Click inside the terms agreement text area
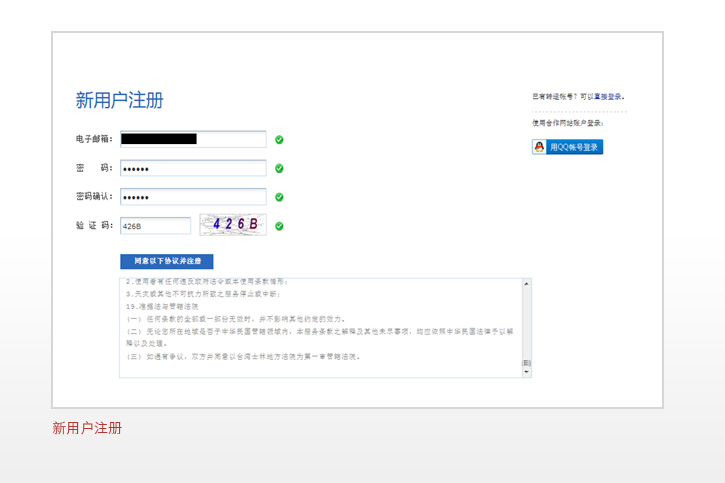The height and width of the screenshot is (483, 725). pos(320,328)
